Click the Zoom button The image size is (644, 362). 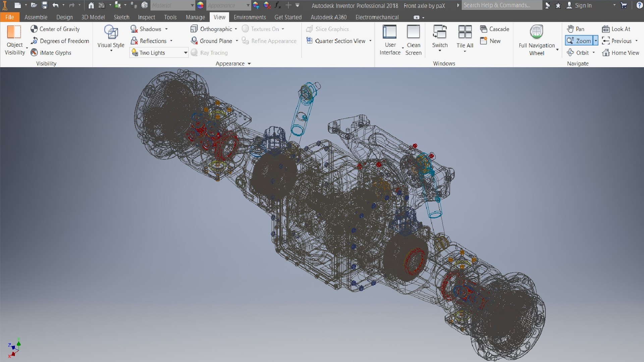(x=579, y=41)
